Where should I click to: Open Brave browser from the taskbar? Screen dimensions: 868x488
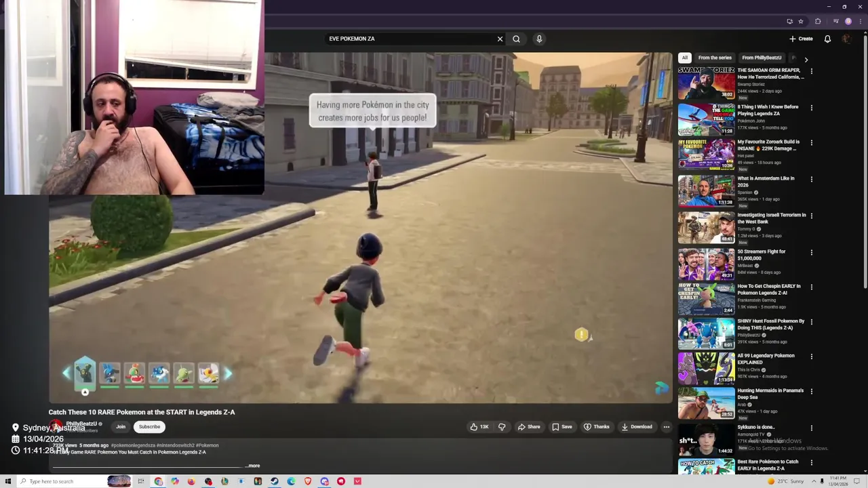(x=308, y=481)
